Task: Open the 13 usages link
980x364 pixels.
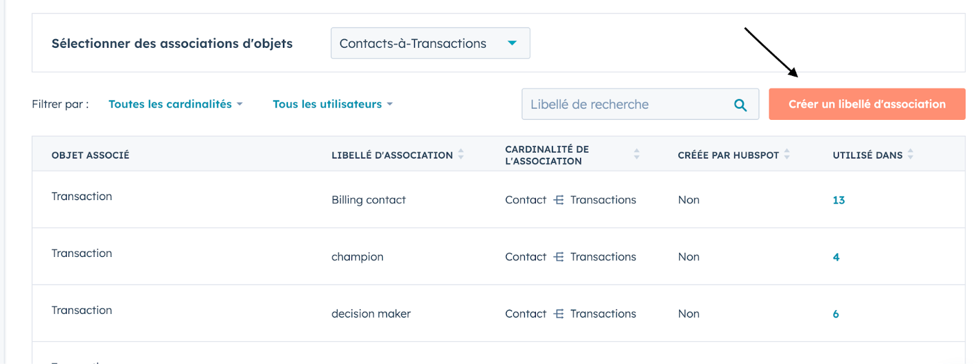Action: pyautogui.click(x=839, y=200)
